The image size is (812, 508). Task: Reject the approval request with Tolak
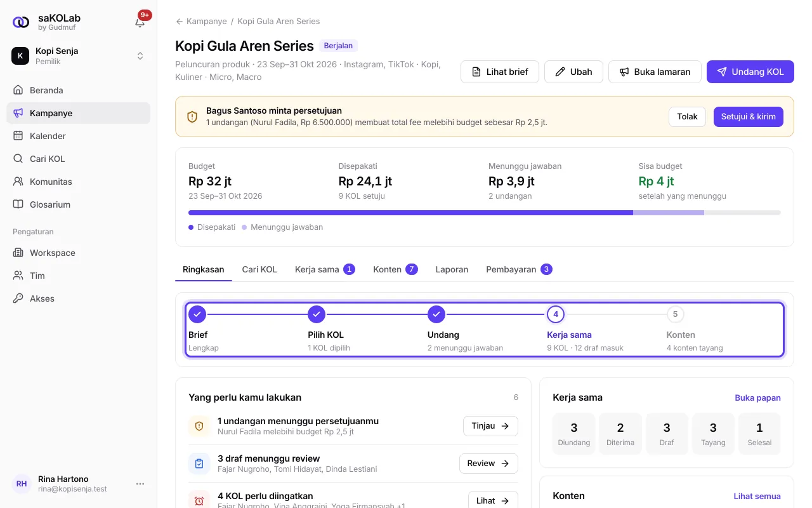pos(687,117)
